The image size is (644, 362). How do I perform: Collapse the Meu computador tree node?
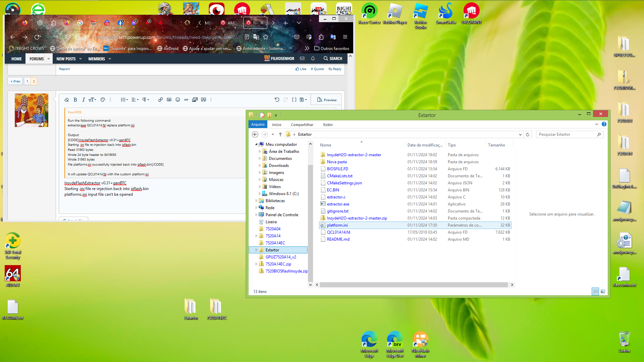(256, 144)
